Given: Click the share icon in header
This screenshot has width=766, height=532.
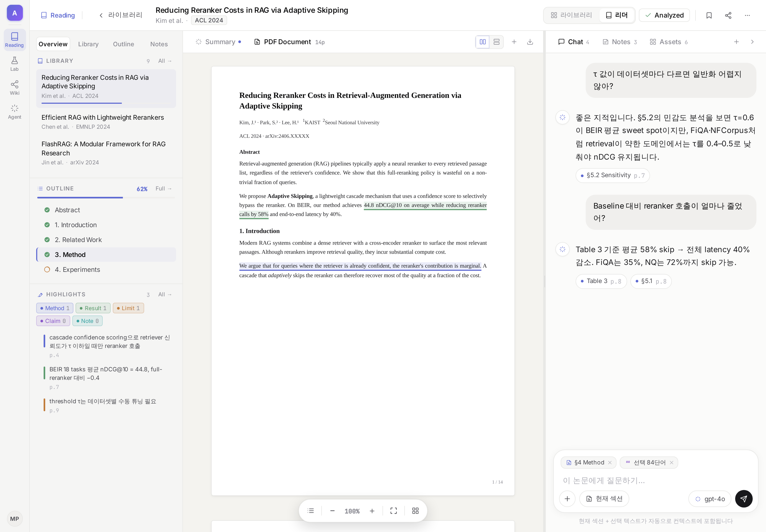Looking at the screenshot, I should pos(728,15).
